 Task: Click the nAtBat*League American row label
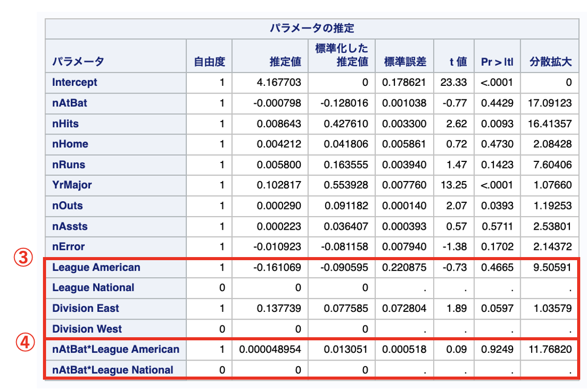pyautogui.click(x=116, y=349)
